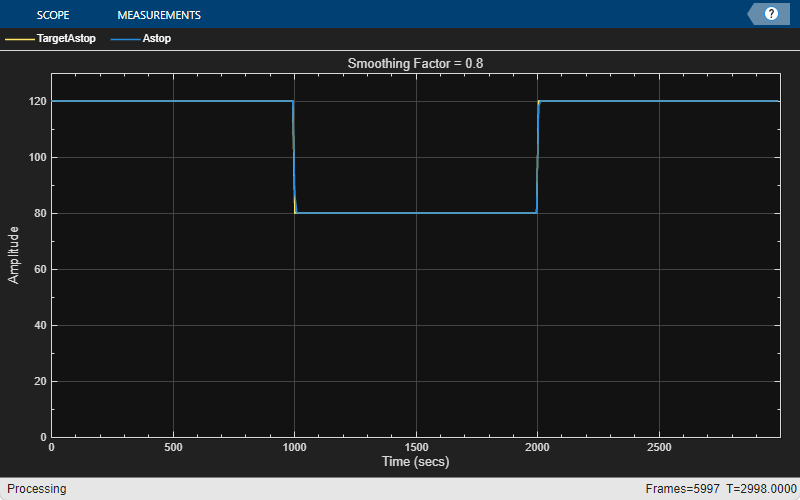Click the 1500 x-axis tick label
The width and height of the screenshot is (800, 500).
(x=416, y=447)
